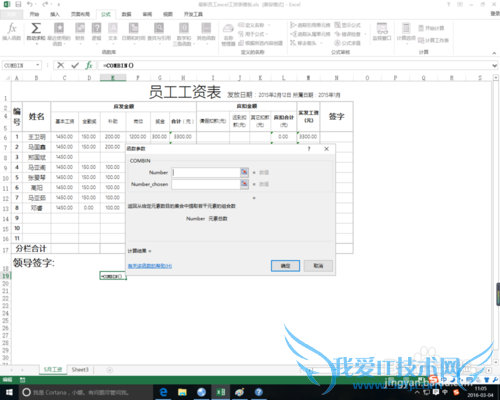This screenshot has width=500, height=400.
Task: Click the Redo arrow icon
Action: (x=45, y=4)
